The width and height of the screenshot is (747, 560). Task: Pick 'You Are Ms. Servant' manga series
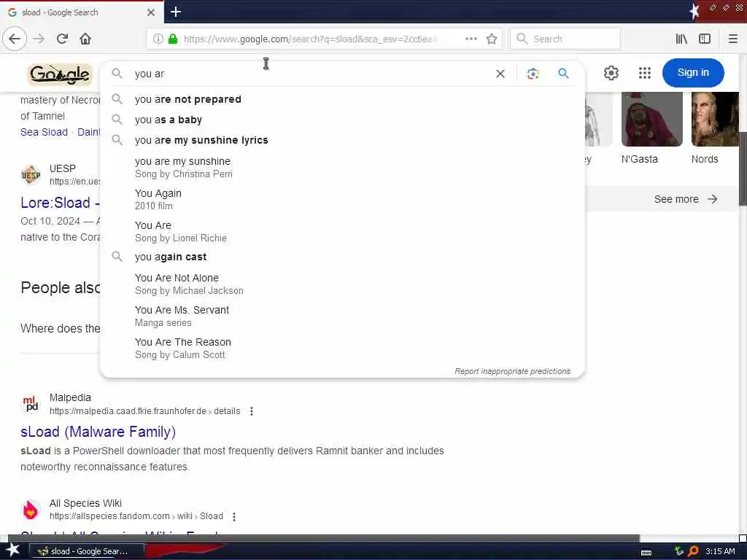(343, 316)
